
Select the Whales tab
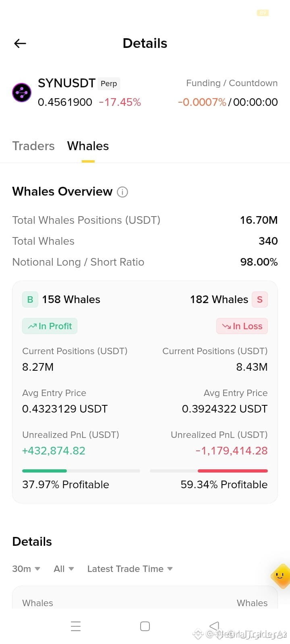88,146
